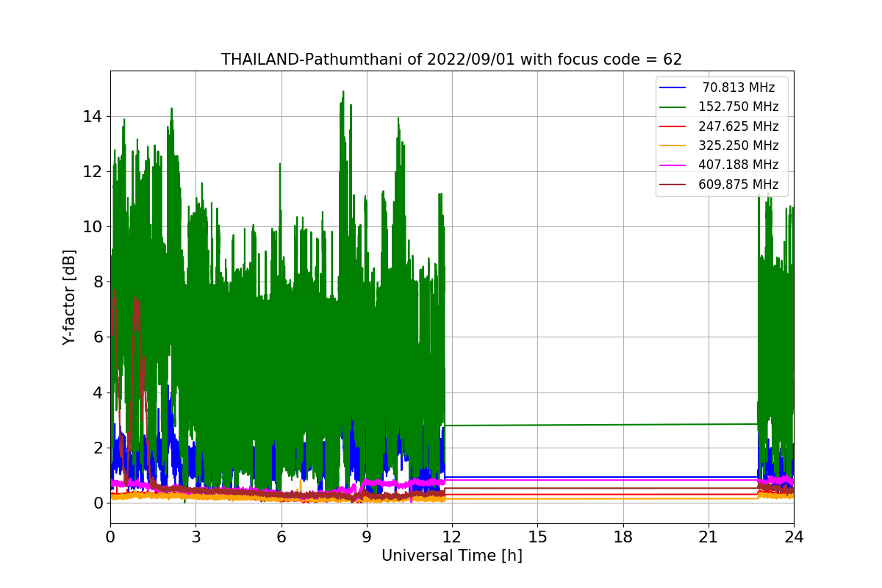Click the brown legend line for 609.875 MHz
This screenshot has width=882, height=588.
(673, 184)
